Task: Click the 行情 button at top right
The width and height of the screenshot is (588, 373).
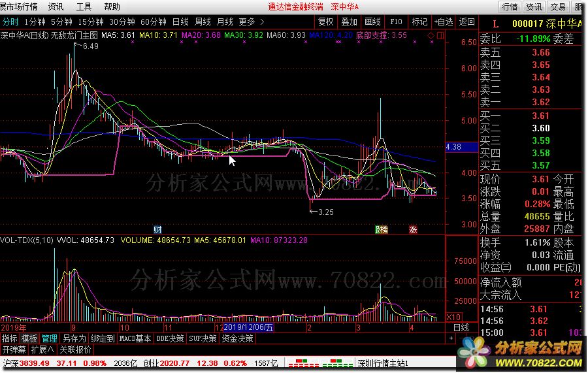Action: coord(510,7)
